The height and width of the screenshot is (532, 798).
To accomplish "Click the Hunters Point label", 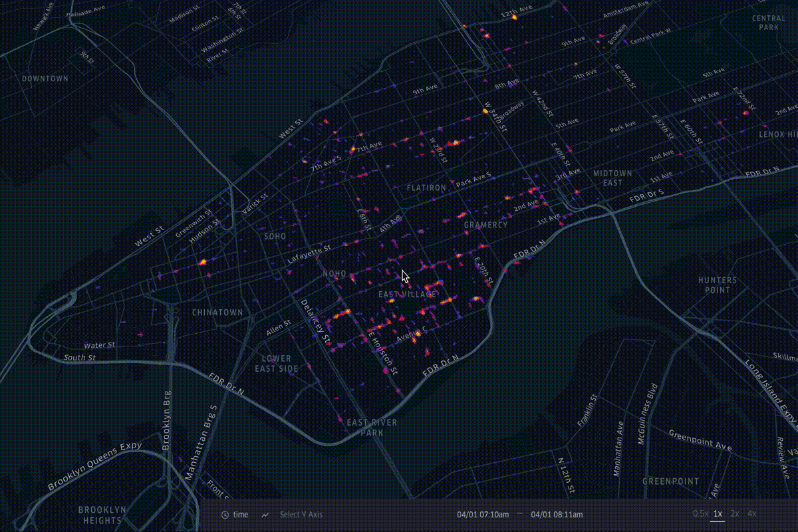I will [x=718, y=285].
